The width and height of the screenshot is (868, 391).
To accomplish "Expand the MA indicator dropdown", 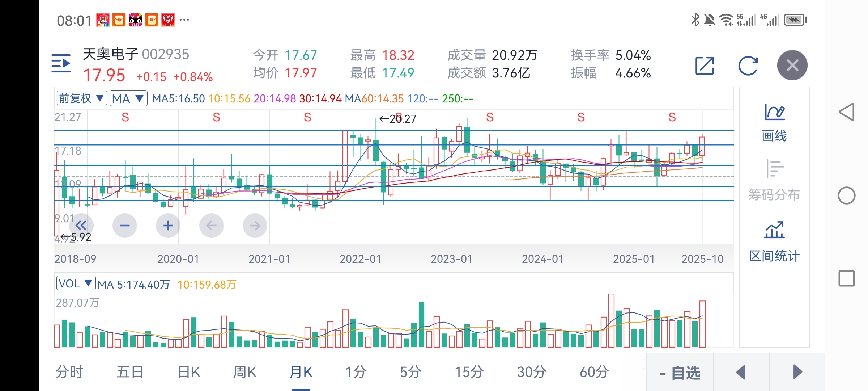I will click(128, 98).
